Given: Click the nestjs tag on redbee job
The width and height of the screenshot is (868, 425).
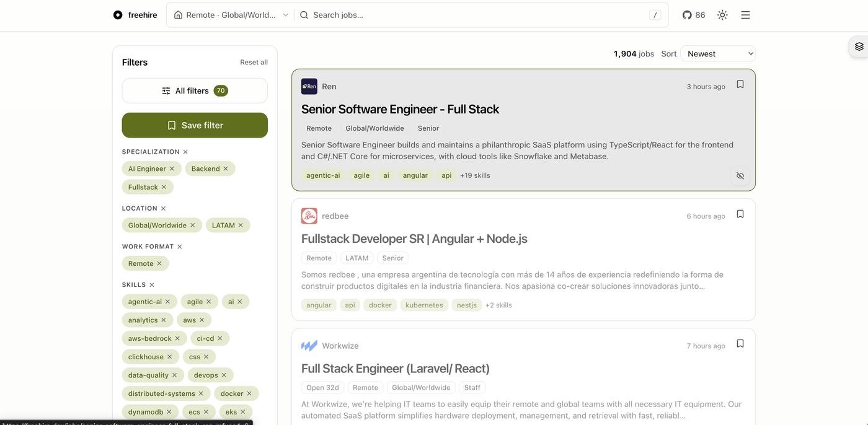Looking at the screenshot, I should [467, 305].
